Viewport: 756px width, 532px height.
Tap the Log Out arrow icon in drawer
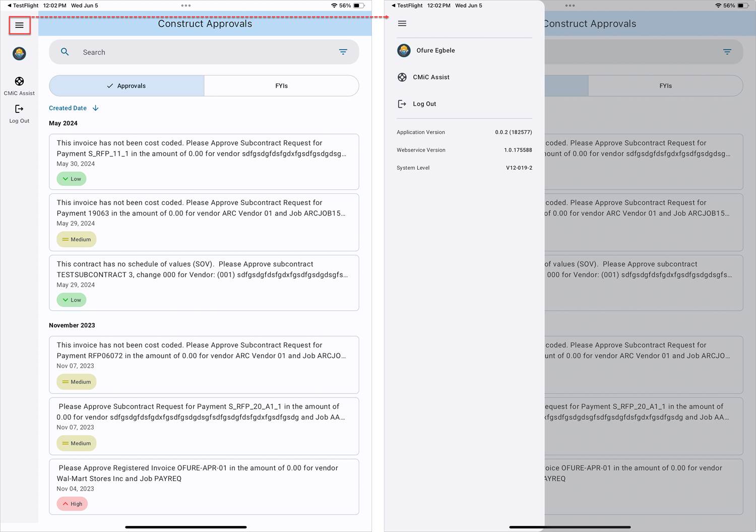[402, 104]
